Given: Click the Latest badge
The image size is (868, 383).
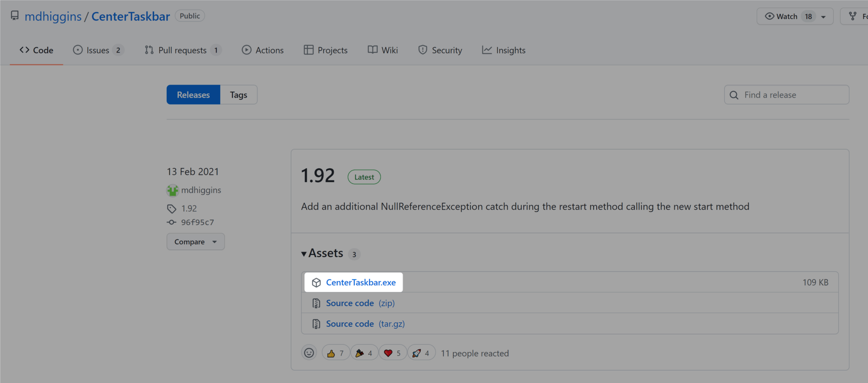Looking at the screenshot, I should (364, 177).
